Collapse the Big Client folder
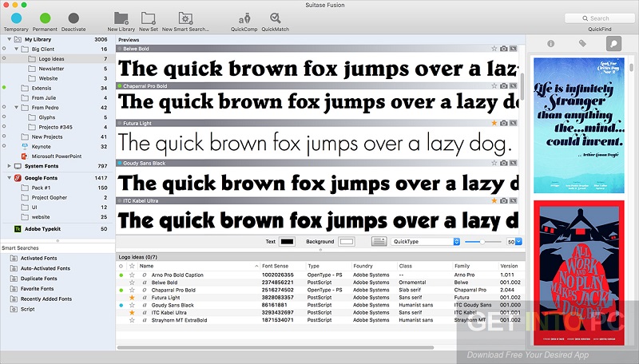Screen dimensions: 639x364 [x=17, y=49]
